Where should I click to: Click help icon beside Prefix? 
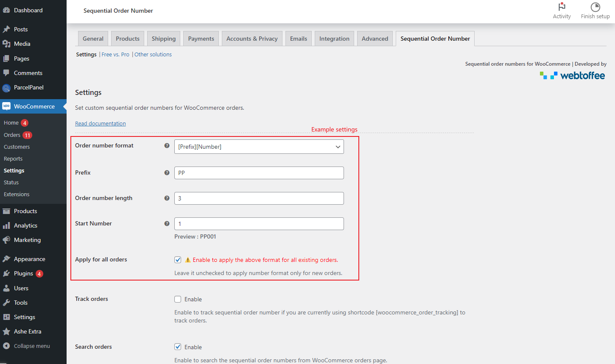point(167,172)
